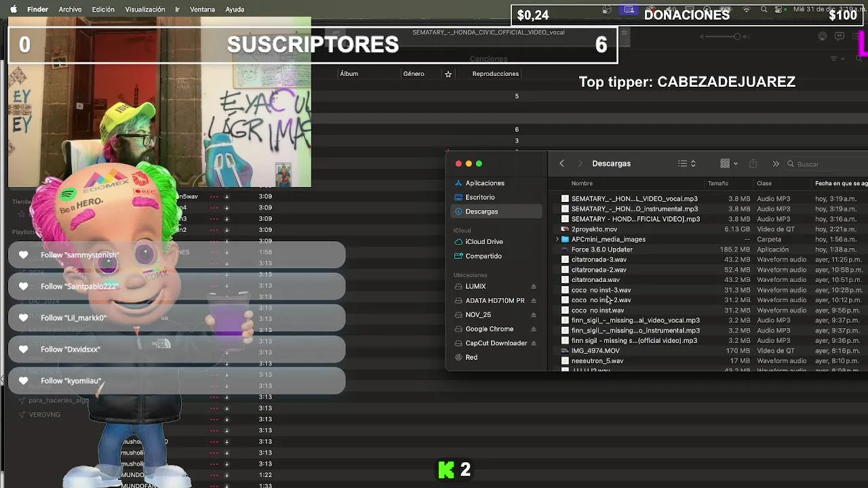Click the VERGVNG playlist in Music sidebar

(x=44, y=415)
